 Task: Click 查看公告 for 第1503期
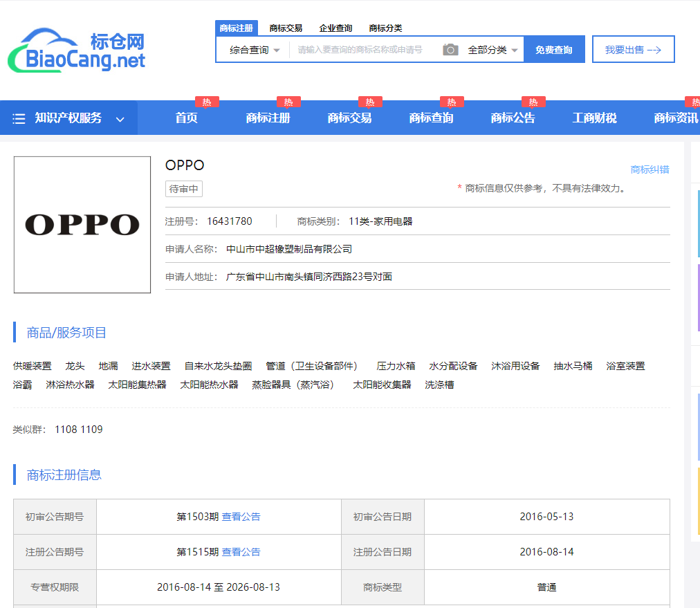(x=241, y=517)
